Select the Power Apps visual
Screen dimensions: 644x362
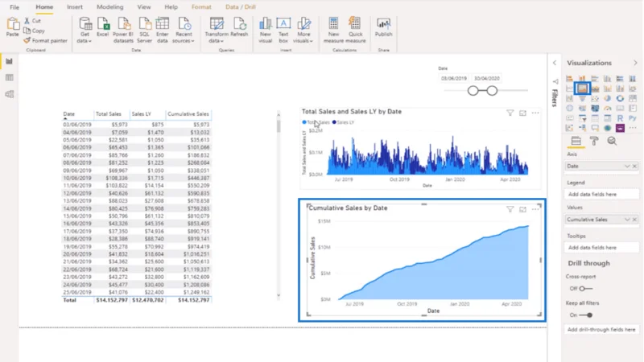(620, 128)
